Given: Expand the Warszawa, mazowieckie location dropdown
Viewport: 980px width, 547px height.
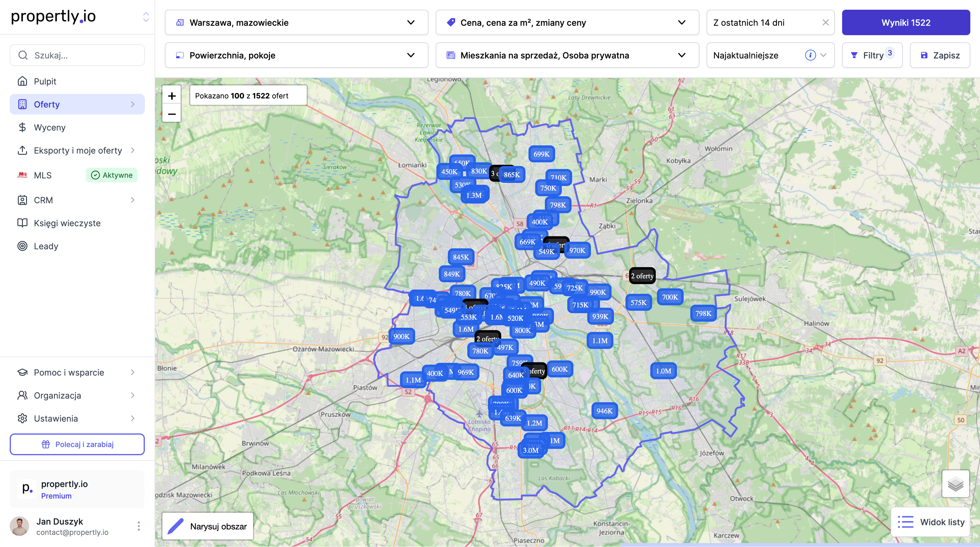Looking at the screenshot, I should coord(296,22).
